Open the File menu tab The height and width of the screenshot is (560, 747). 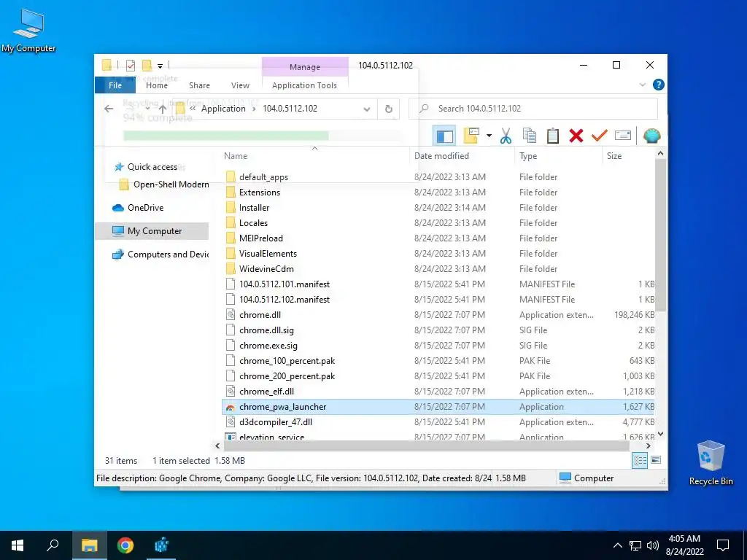115,85
